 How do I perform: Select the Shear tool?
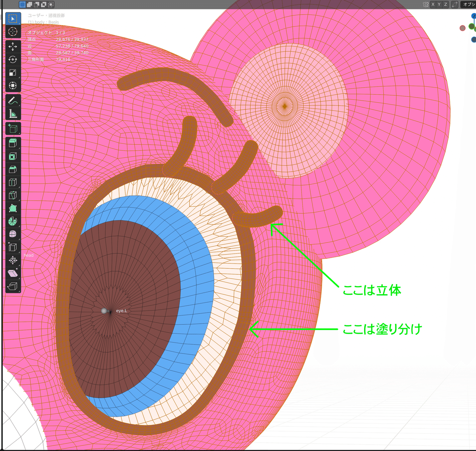pos(13,273)
